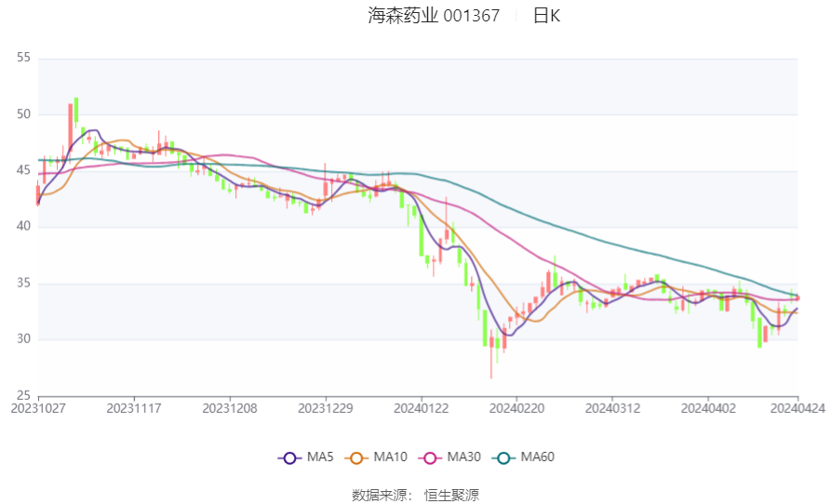
Task: Select the 日K chart type label
Action: 546,16
